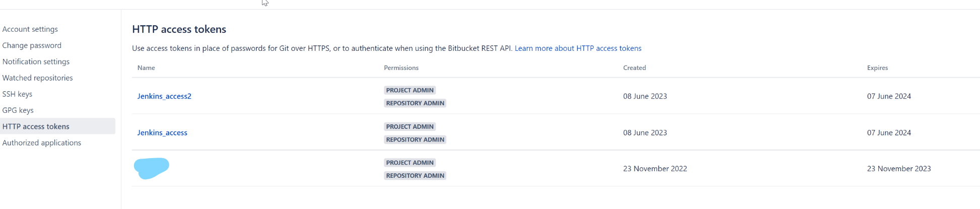Click the HTTP access tokens page heading
Screen dimensions: 980x209
point(179,29)
